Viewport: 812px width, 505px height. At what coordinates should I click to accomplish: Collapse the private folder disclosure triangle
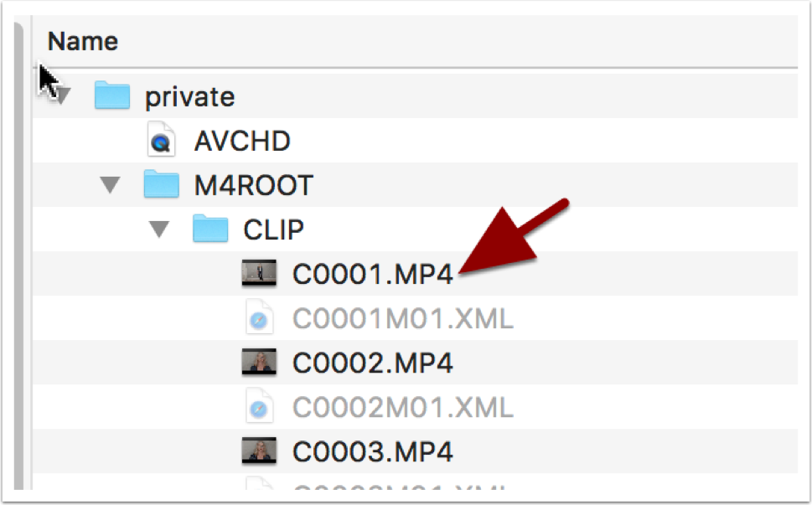coord(63,96)
